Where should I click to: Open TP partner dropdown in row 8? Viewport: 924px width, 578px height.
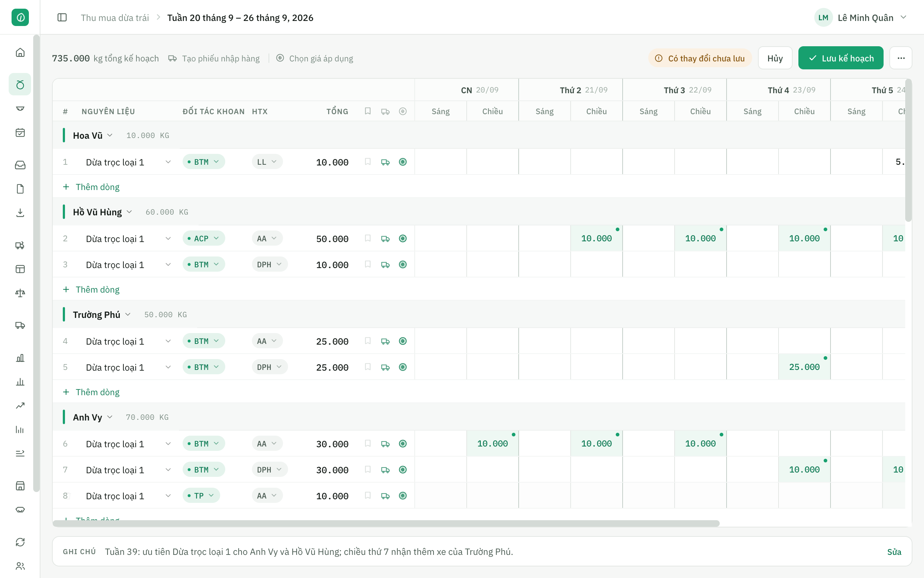click(x=201, y=496)
